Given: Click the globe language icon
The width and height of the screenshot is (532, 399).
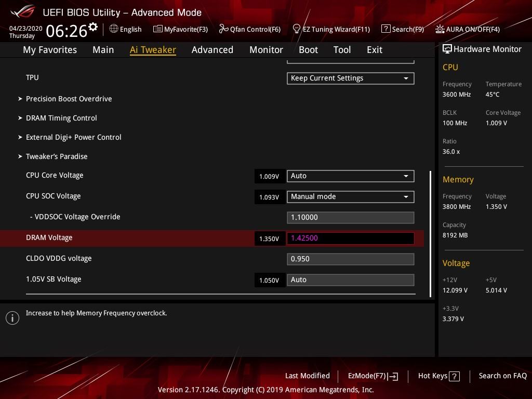Looking at the screenshot, I should 114,29.
